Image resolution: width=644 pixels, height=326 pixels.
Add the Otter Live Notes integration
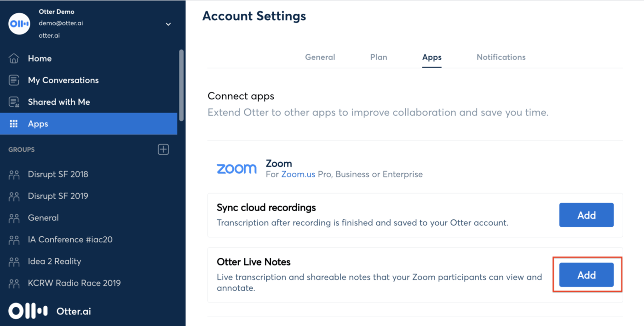coord(586,275)
